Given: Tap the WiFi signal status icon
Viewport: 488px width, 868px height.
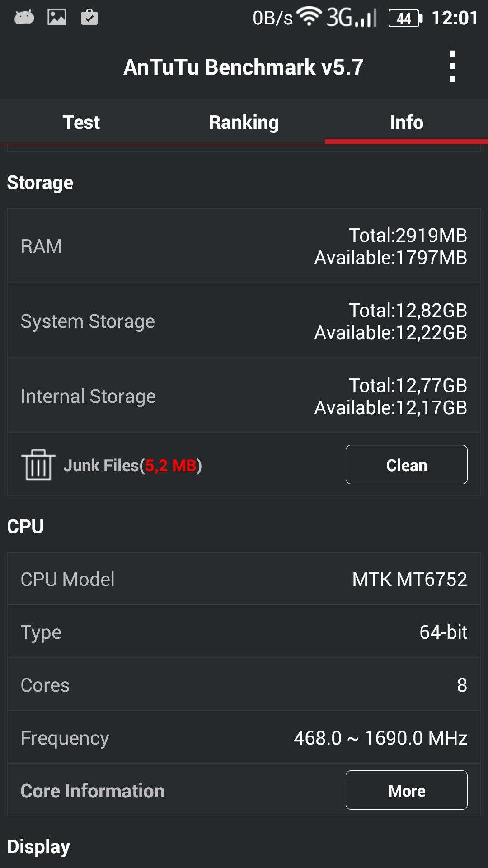Looking at the screenshot, I should [x=309, y=17].
